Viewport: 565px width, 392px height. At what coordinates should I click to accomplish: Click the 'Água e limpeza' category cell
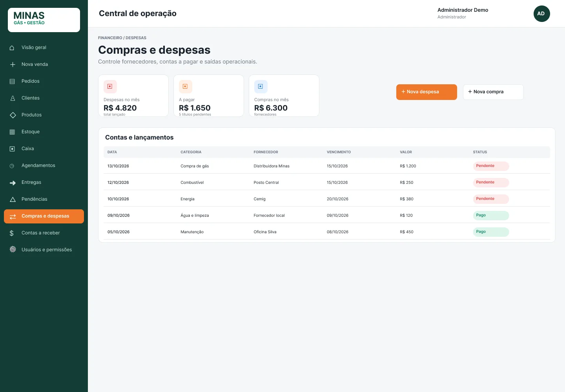click(x=195, y=216)
